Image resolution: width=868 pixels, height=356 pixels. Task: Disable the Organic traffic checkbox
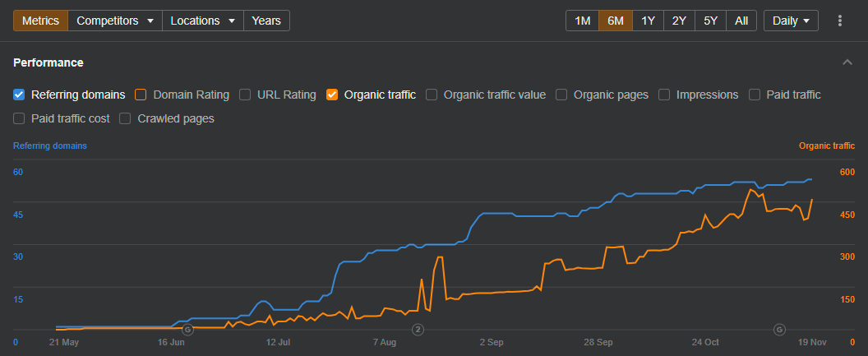[332, 95]
